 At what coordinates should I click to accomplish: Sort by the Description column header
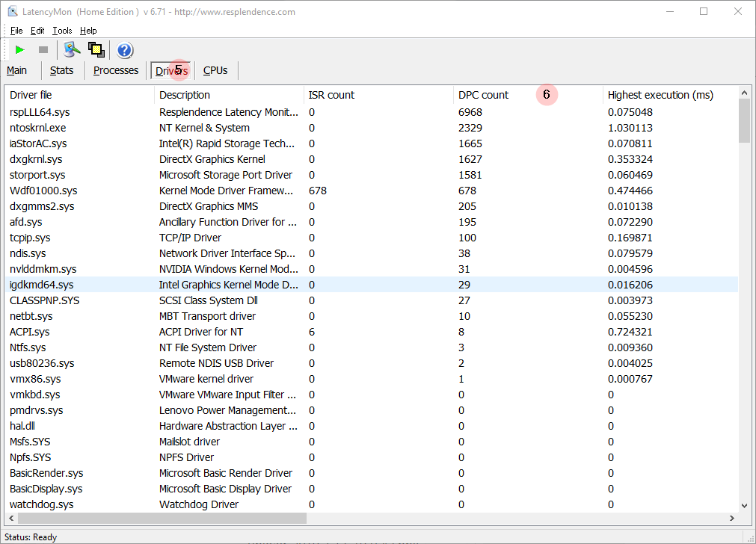point(229,95)
